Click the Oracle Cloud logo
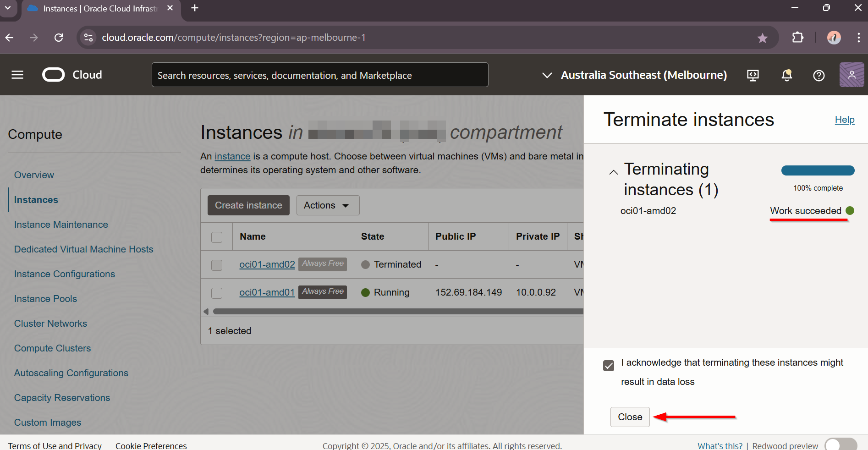The width and height of the screenshot is (868, 450). pyautogui.click(x=72, y=75)
